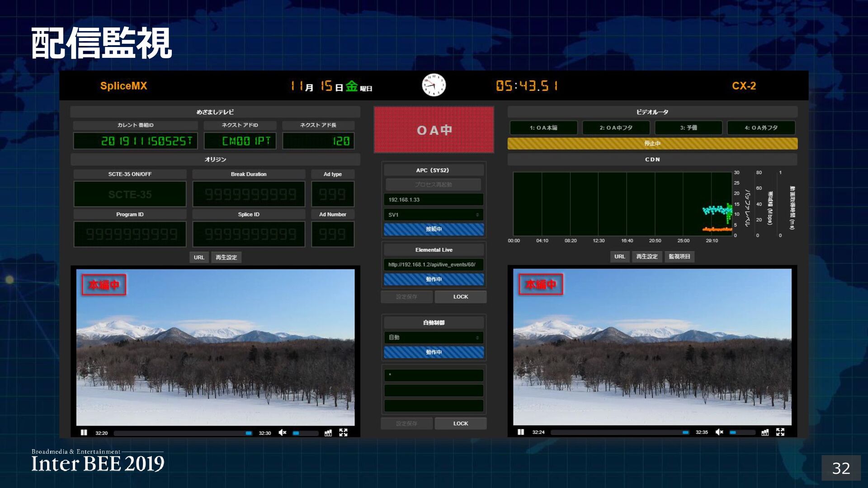Open the SV1 server dropdown
The height and width of the screenshot is (488, 868).
coord(434,215)
